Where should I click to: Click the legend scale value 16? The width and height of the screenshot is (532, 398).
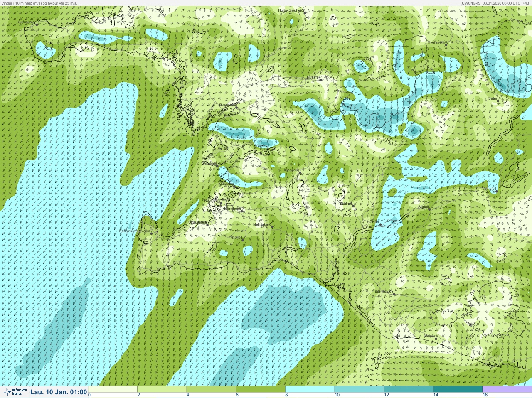[x=485, y=395]
